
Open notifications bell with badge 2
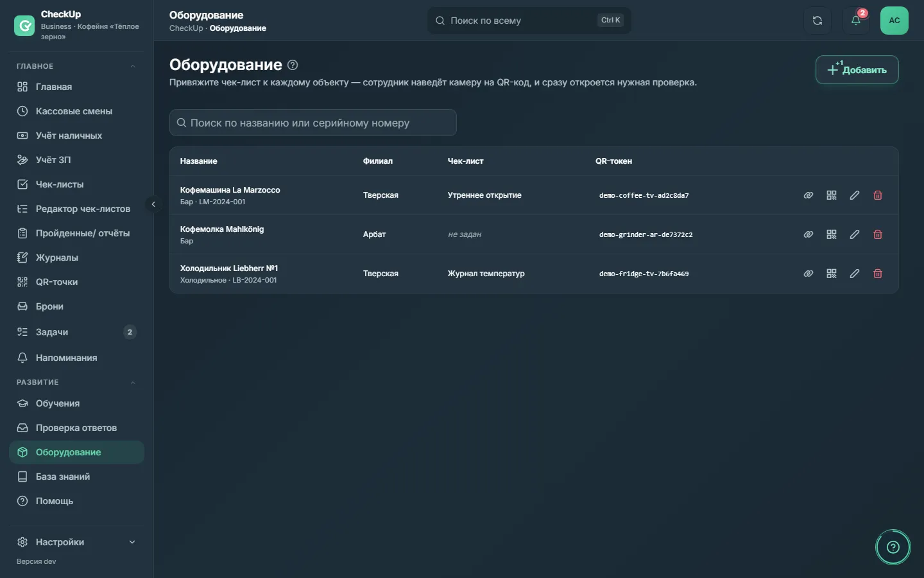click(856, 21)
